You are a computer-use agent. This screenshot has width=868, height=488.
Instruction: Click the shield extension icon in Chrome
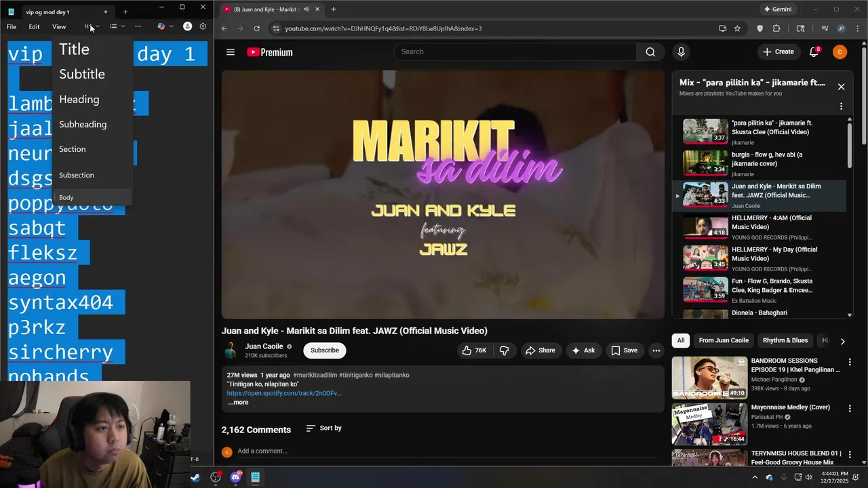759,28
